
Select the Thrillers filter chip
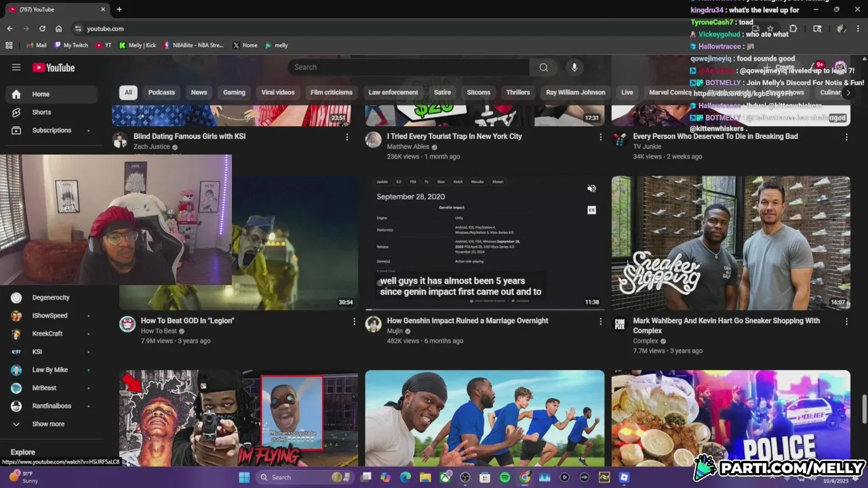point(518,92)
